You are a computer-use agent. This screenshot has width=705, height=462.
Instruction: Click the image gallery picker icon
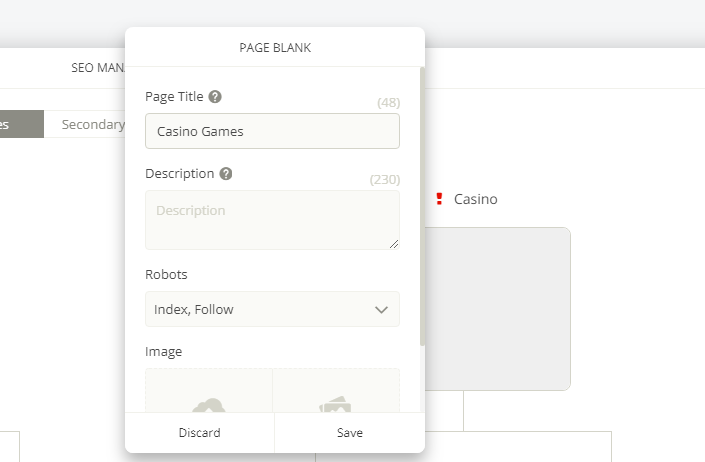[335, 404]
